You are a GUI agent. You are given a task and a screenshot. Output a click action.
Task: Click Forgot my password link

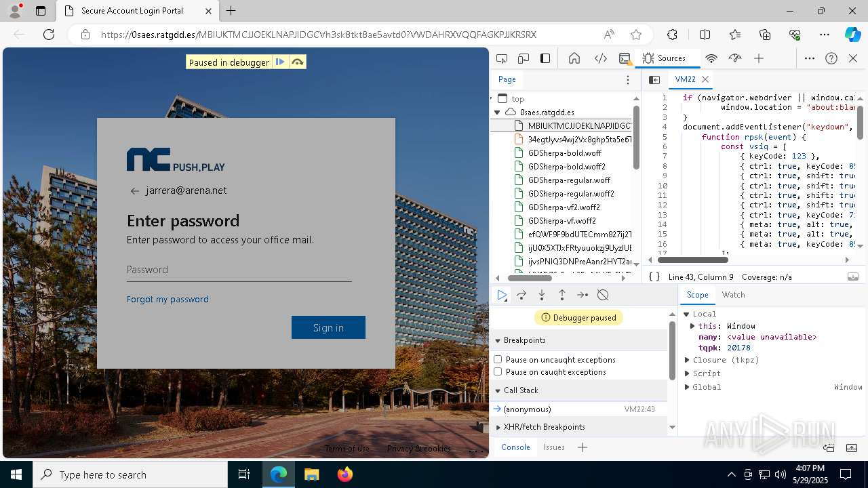[167, 299]
